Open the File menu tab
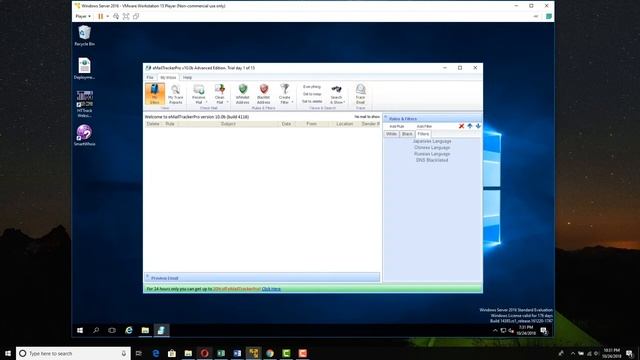The image size is (640, 360). coord(150,77)
